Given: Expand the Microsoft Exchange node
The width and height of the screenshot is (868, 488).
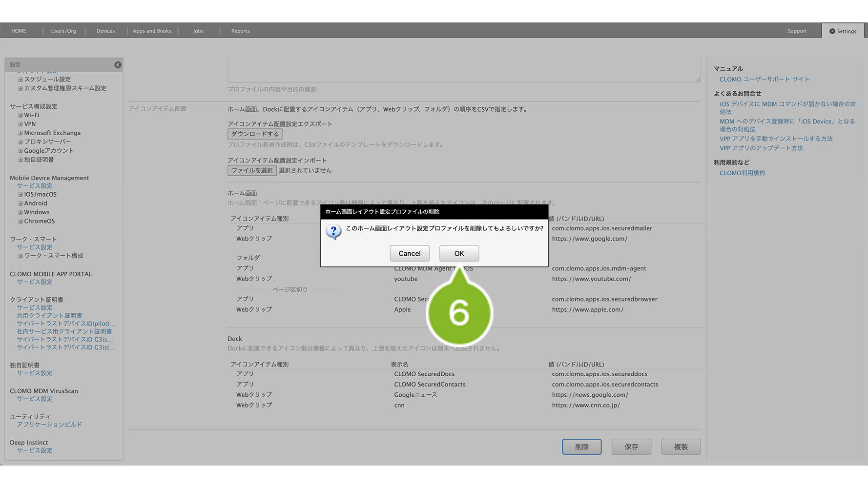Looking at the screenshot, I should [21, 133].
